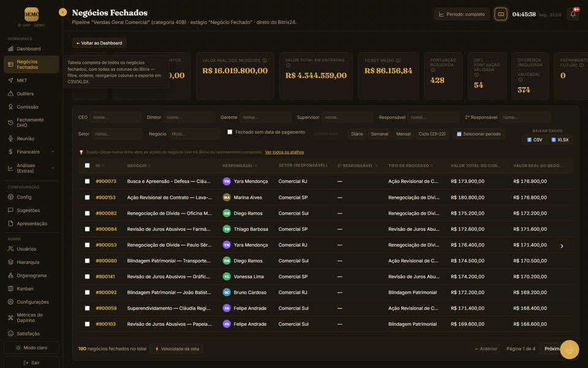Select the Semanal period filter
Image resolution: width=588 pixels, height=368 pixels.
click(x=380, y=134)
